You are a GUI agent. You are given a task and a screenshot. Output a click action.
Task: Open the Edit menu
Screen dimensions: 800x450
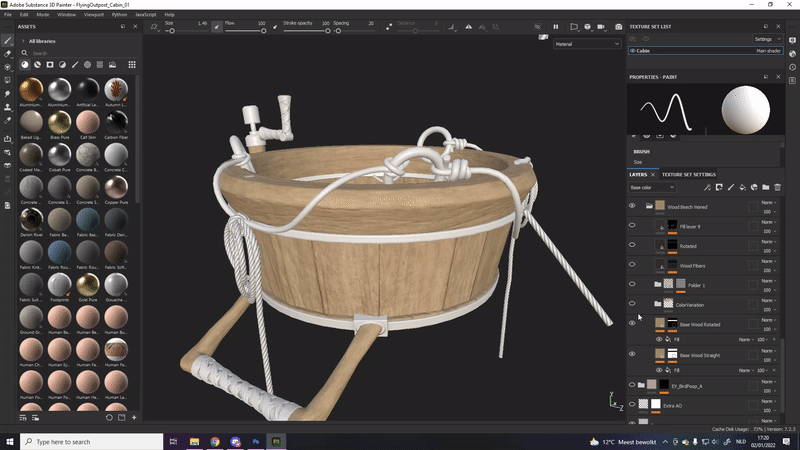click(24, 14)
